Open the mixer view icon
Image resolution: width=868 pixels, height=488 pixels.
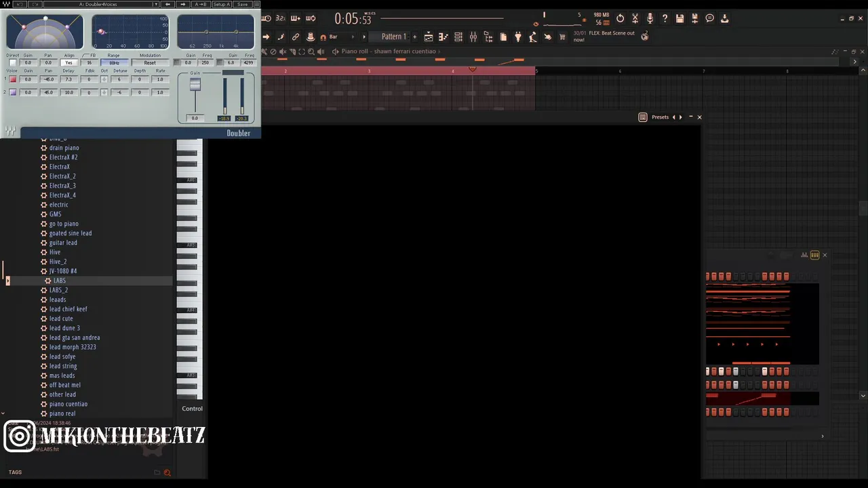[x=473, y=37]
